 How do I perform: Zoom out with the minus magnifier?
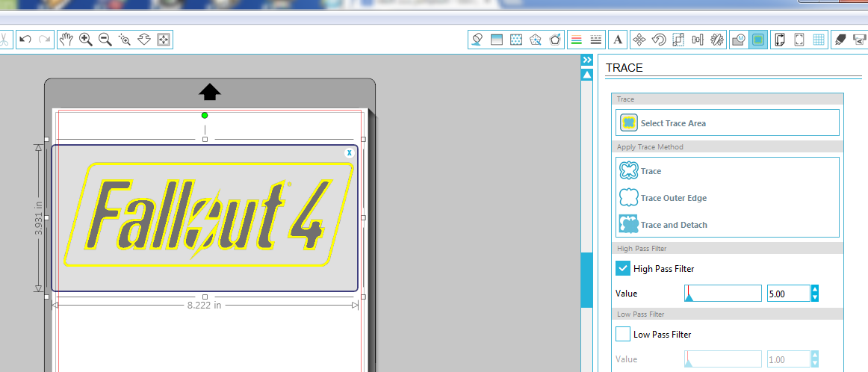point(105,40)
